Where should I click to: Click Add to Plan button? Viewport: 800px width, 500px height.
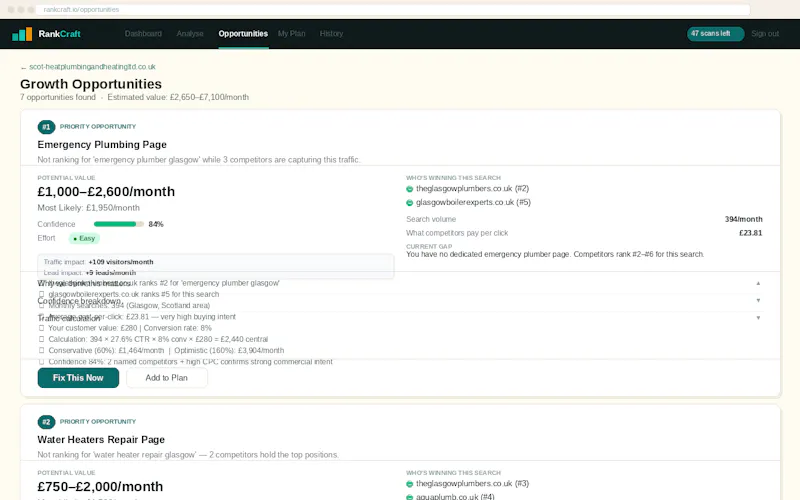(x=167, y=378)
